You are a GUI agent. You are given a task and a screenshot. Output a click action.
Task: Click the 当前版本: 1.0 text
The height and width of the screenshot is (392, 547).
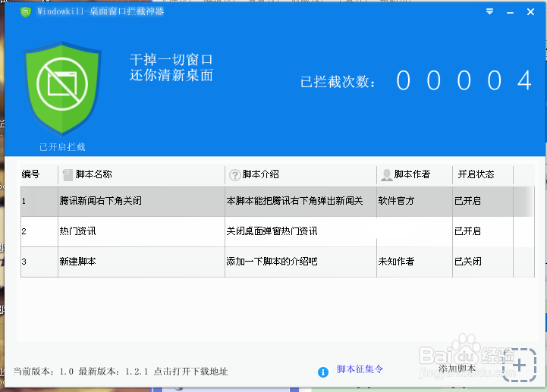[43, 372]
